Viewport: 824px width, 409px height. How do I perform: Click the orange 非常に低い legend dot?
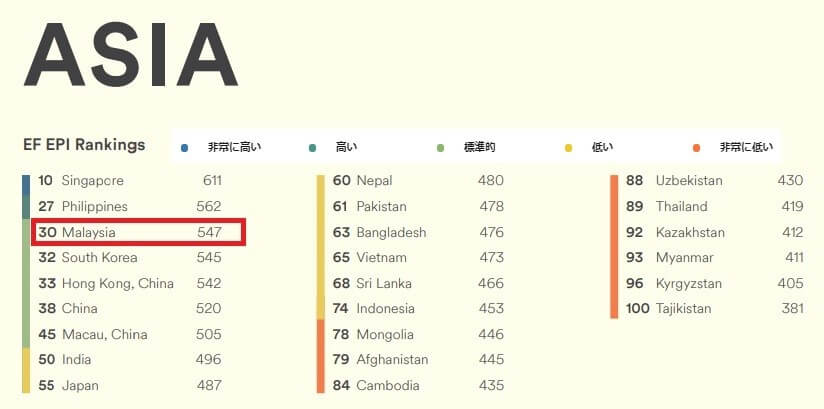point(696,148)
